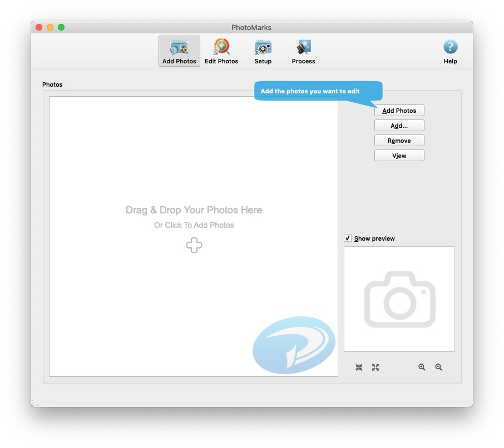Click the Remove button
The width and height of the screenshot is (504, 448).
[399, 140]
